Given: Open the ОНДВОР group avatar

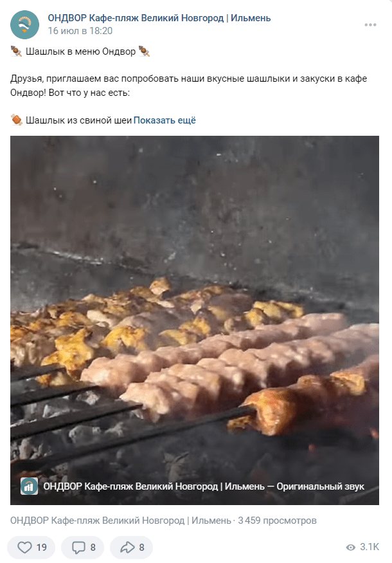Looking at the screenshot, I should click(25, 25).
